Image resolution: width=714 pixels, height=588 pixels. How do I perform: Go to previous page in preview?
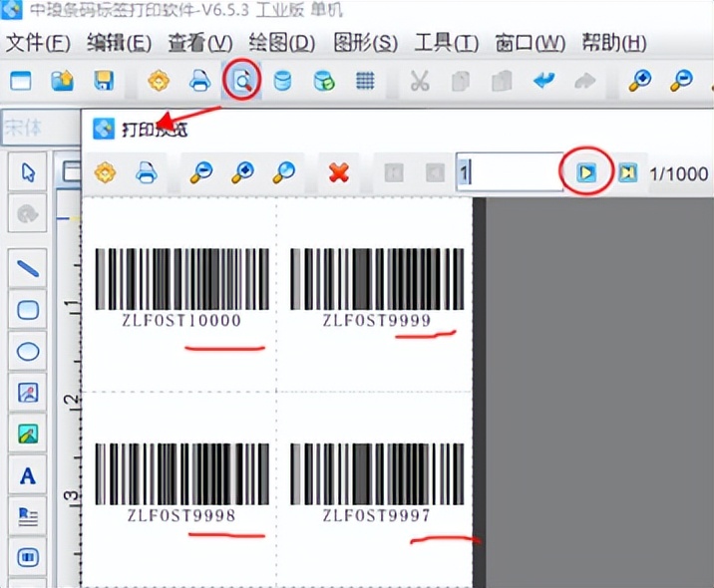(435, 173)
